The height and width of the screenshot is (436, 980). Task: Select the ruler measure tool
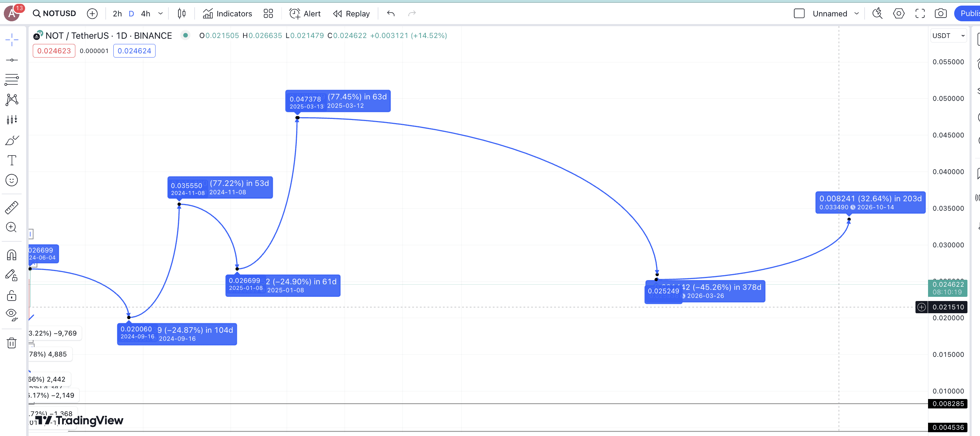click(12, 207)
